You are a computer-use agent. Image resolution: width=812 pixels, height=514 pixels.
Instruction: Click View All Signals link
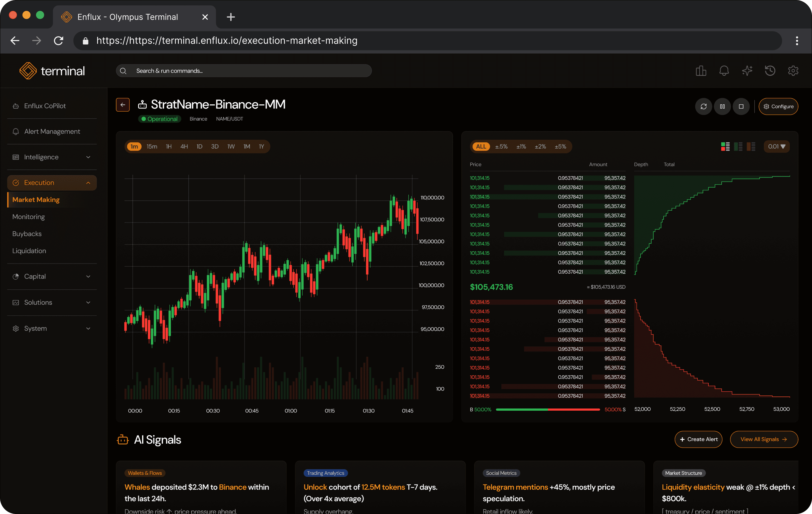tap(764, 439)
